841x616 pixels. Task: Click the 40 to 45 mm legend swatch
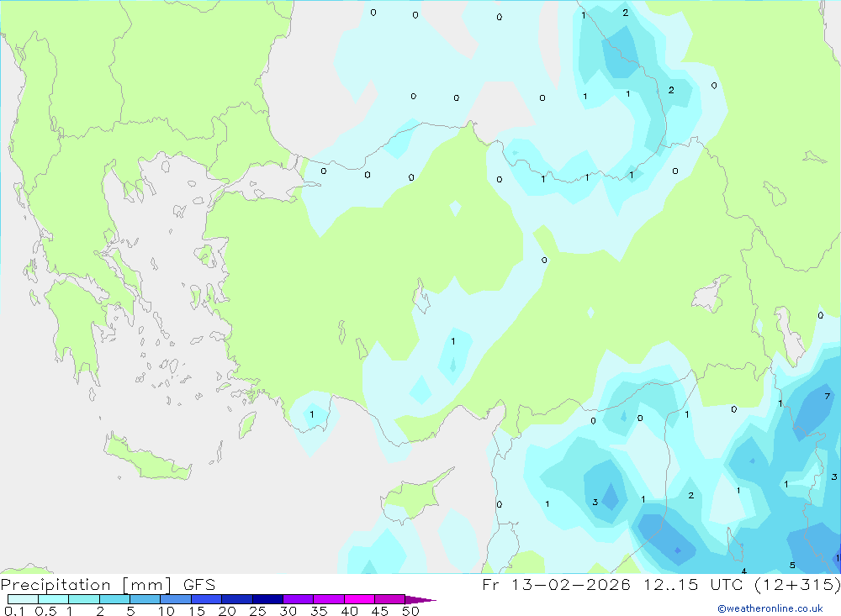[359, 599]
